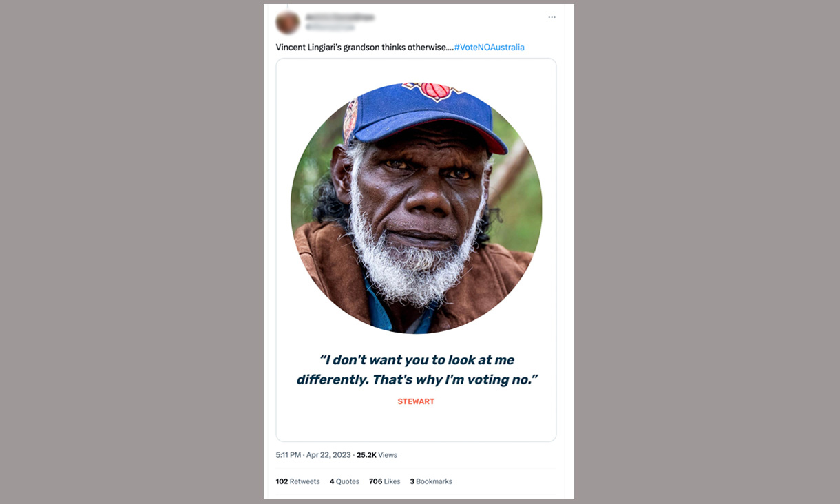
Task: Open the #VoteNOAustralia hashtag page
Action: click(x=490, y=47)
